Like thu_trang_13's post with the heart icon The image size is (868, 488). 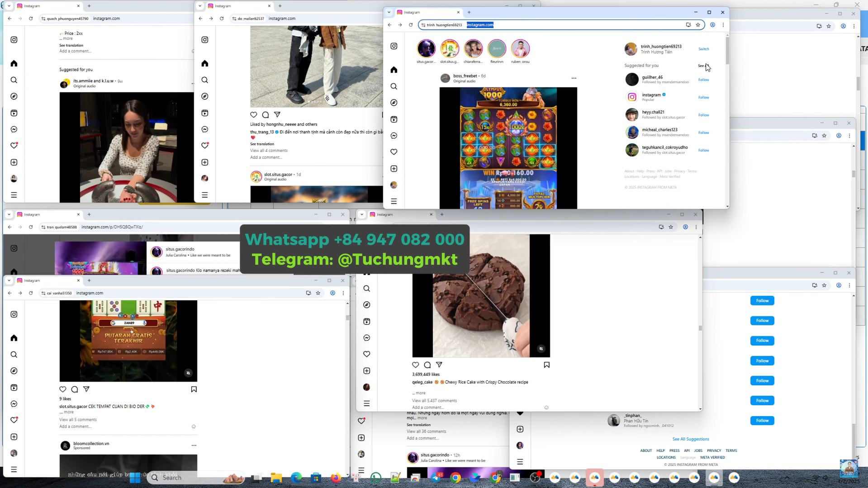pyautogui.click(x=254, y=115)
